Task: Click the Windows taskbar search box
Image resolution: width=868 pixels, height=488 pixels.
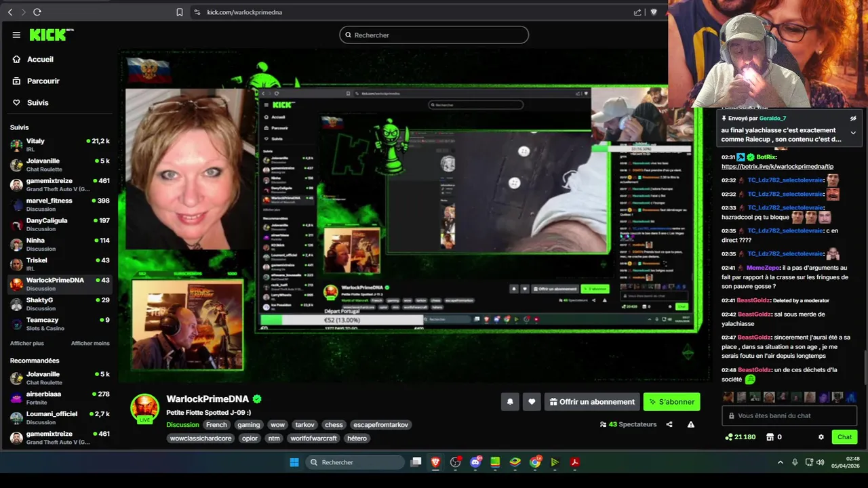Action: coord(355,462)
